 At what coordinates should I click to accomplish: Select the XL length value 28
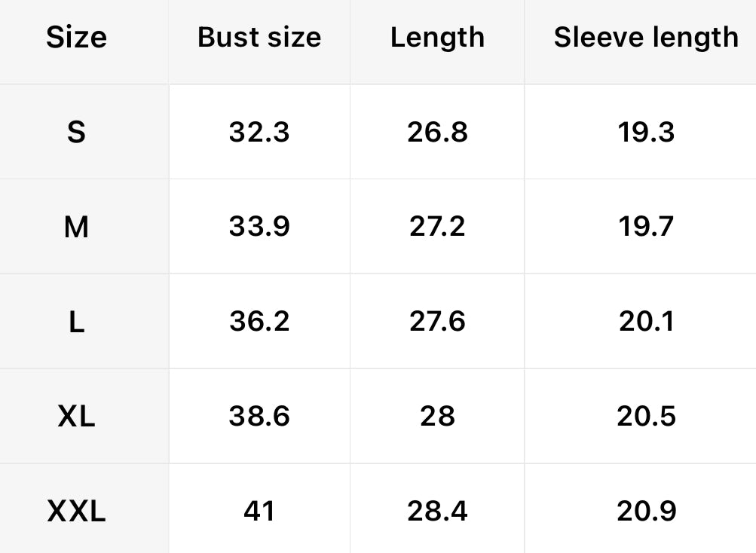[x=437, y=417]
